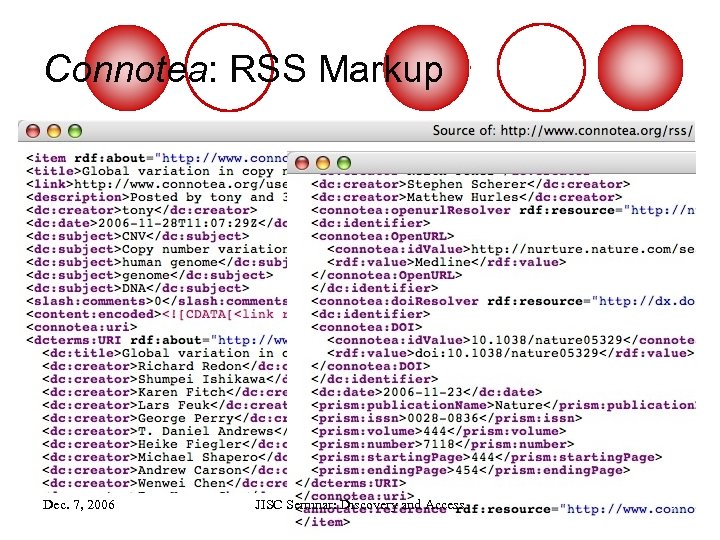Click the prism:publicationName 'Nature' line
720x540 pixels.
pos(503,405)
